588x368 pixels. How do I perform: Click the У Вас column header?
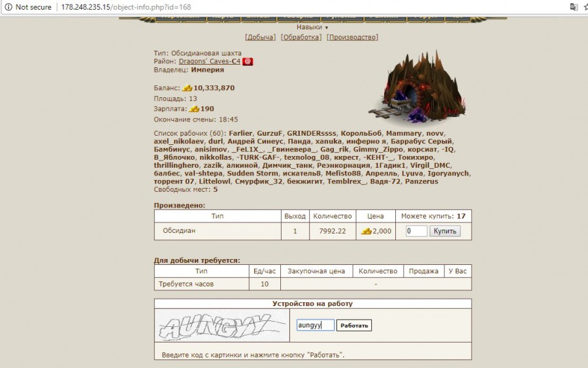457,271
